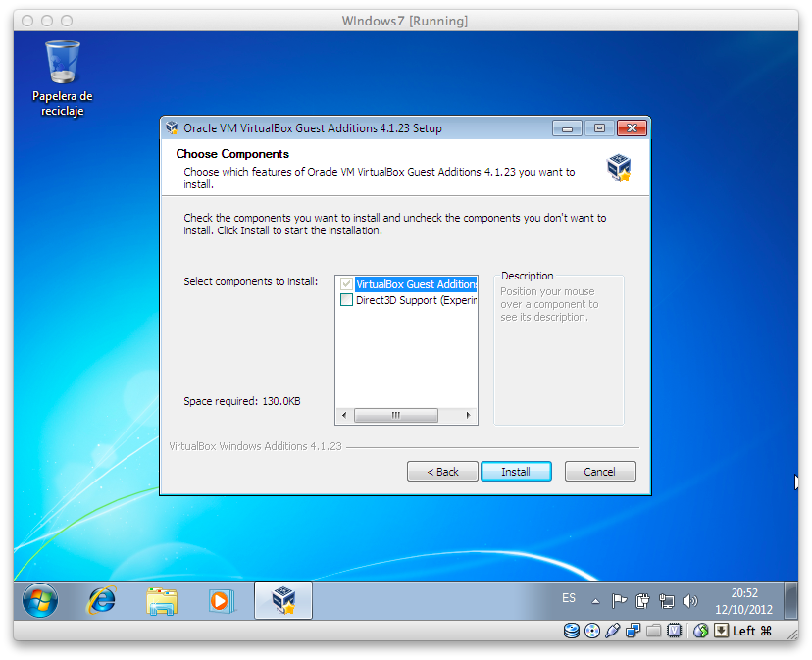Cancel the Guest Additions setup
Screen dimensions: 812x660
[600, 472]
